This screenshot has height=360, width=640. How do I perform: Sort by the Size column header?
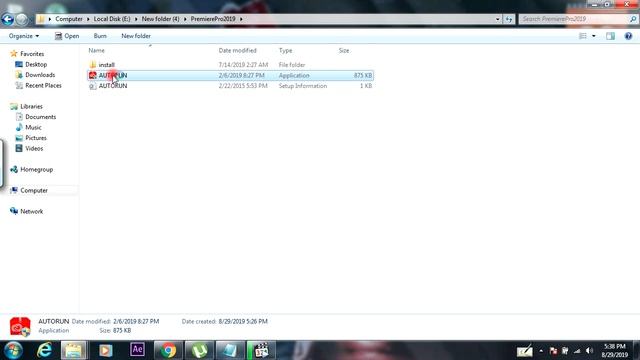pyautogui.click(x=344, y=51)
